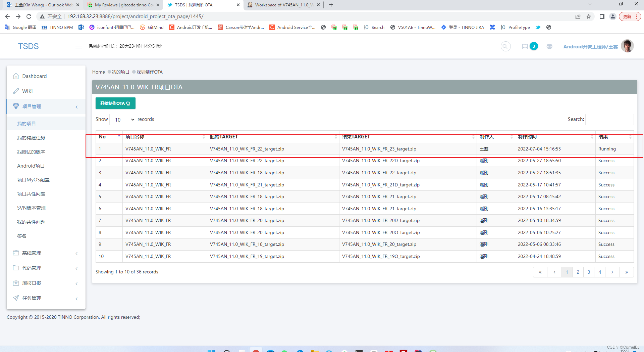
Task: Click the share page icon in address bar
Action: click(x=578, y=16)
